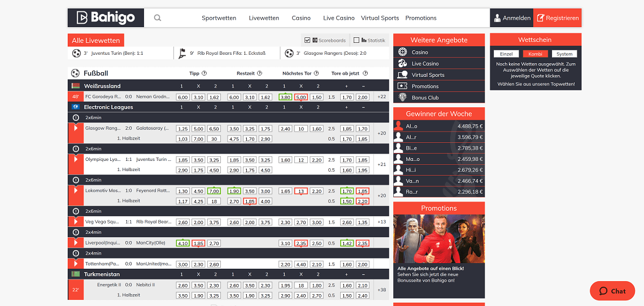Image resolution: width=644 pixels, height=306 pixels.
Task: Click the Bonus Club shield icon
Action: click(402, 97)
